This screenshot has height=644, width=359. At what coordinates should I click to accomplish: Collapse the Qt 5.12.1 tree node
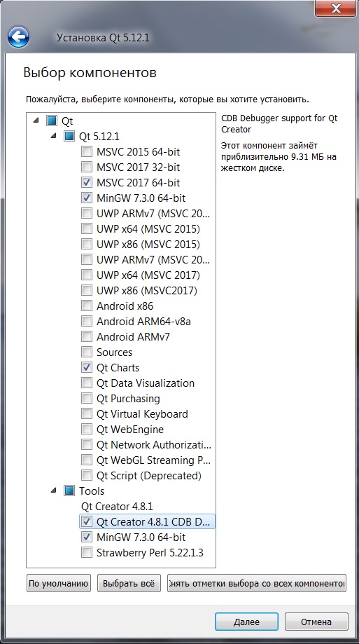pyautogui.click(x=54, y=136)
